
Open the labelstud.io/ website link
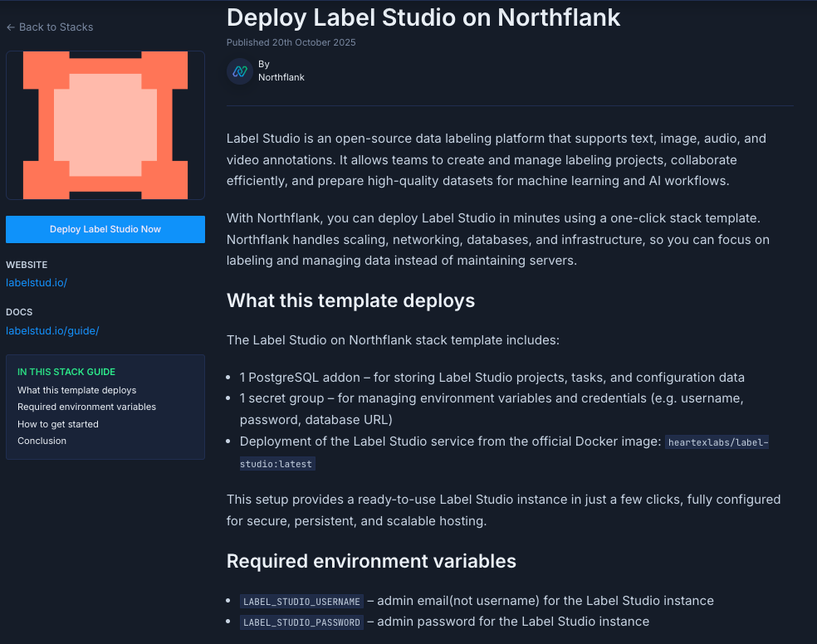click(37, 283)
